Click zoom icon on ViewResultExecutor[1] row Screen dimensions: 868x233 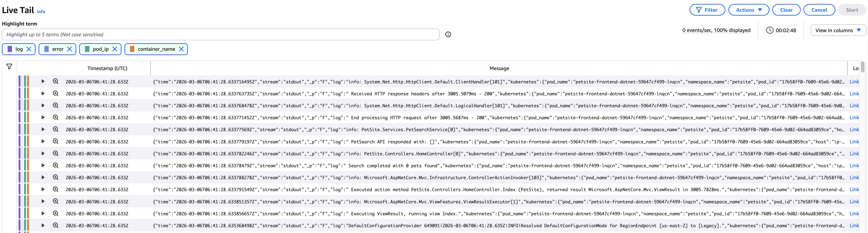56,201
